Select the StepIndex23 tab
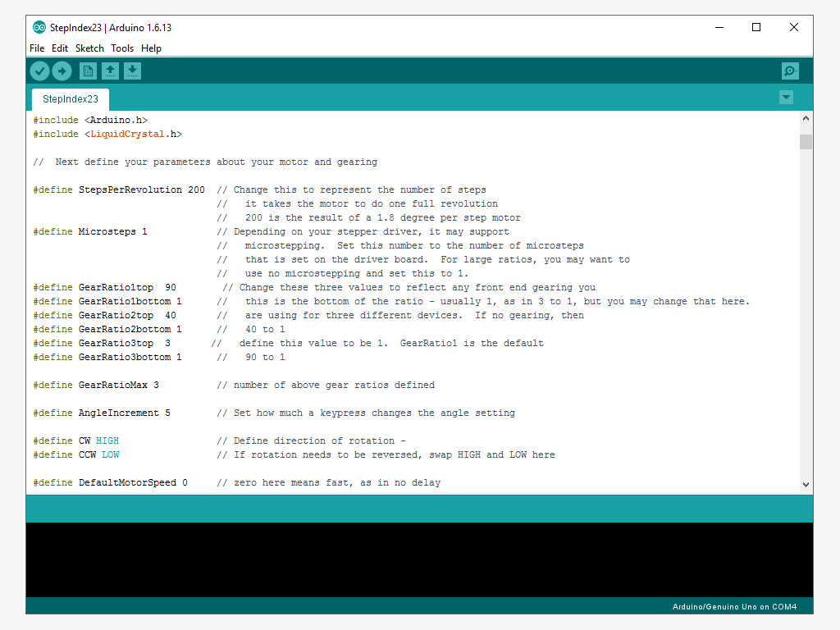 (71, 99)
